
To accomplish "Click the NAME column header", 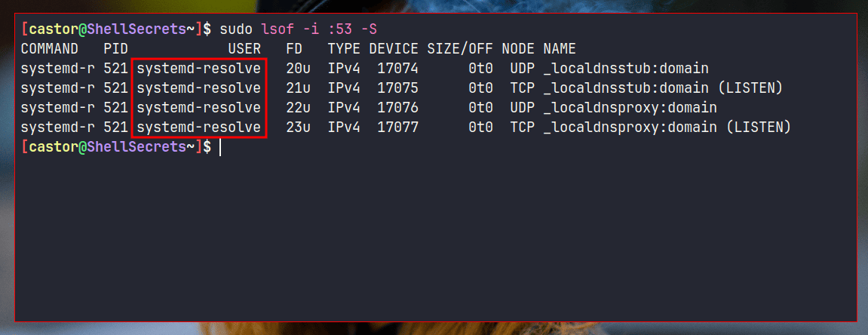I will pos(560,49).
